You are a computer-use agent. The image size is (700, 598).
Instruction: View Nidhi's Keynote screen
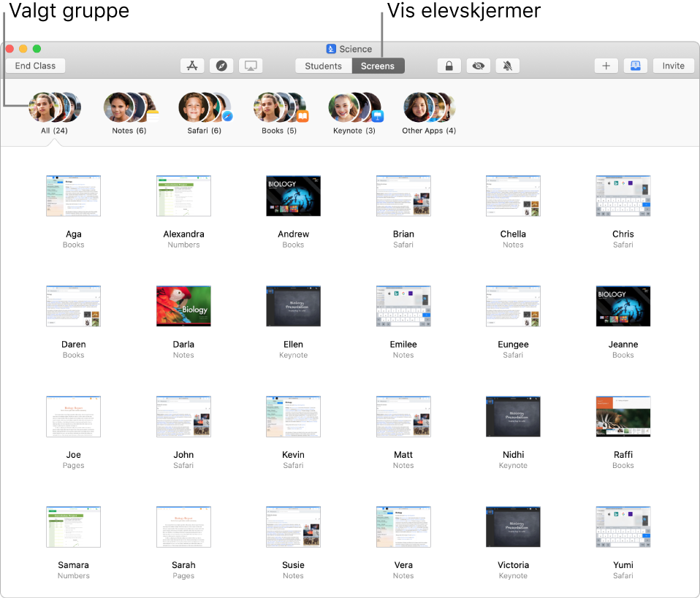513,416
